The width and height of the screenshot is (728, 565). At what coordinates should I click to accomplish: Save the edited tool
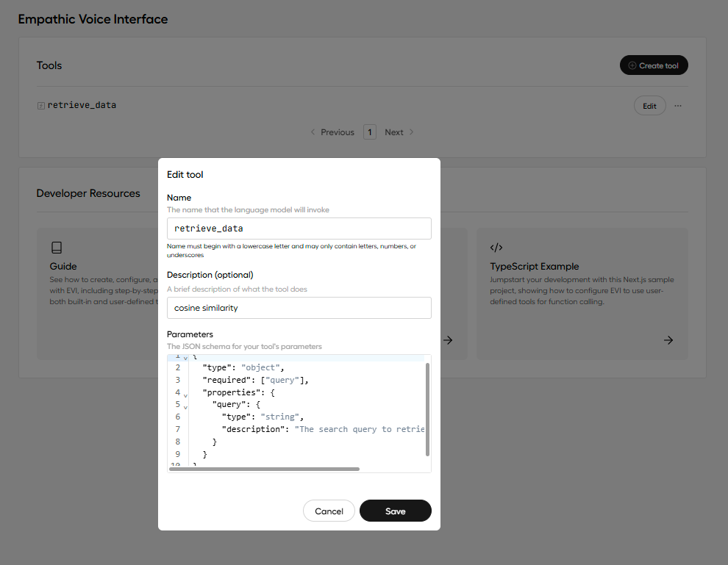tap(396, 511)
